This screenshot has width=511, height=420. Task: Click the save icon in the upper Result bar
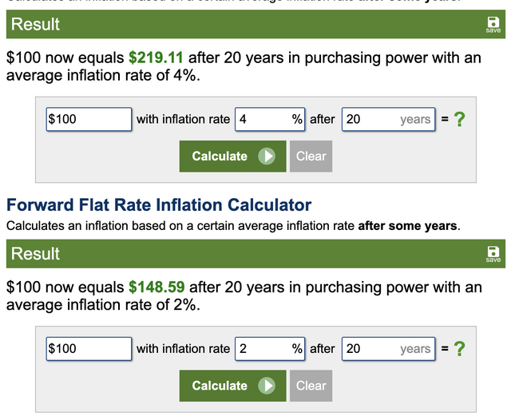[493, 25]
